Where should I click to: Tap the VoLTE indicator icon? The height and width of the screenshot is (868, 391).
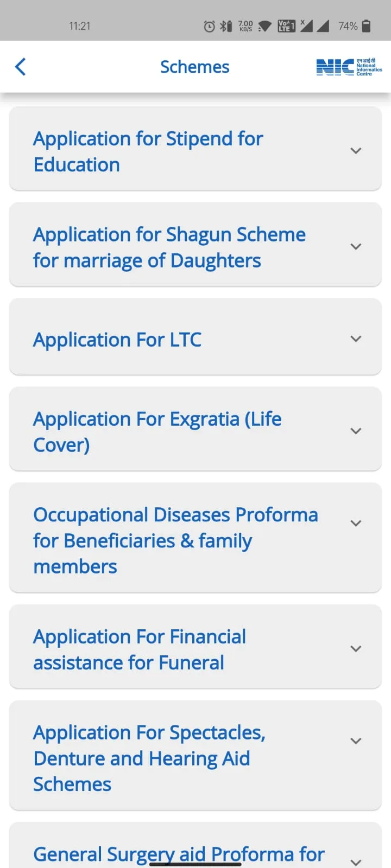pos(286,26)
